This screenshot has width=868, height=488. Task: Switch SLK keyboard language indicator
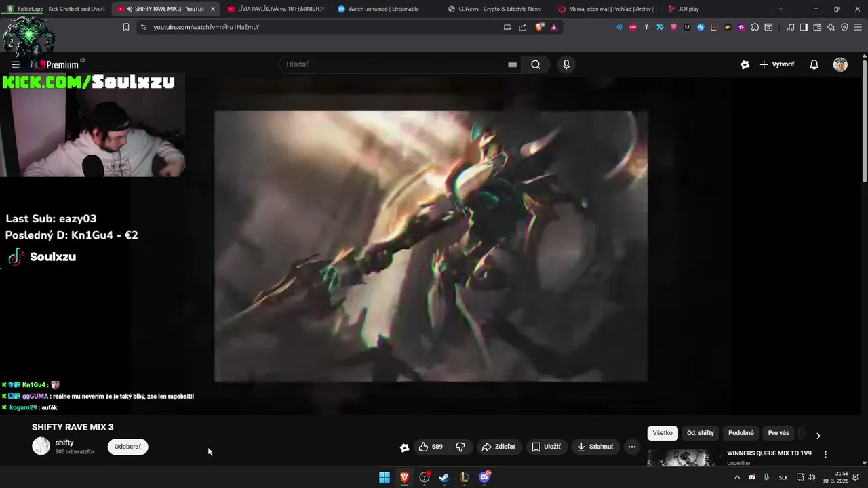[783, 477]
